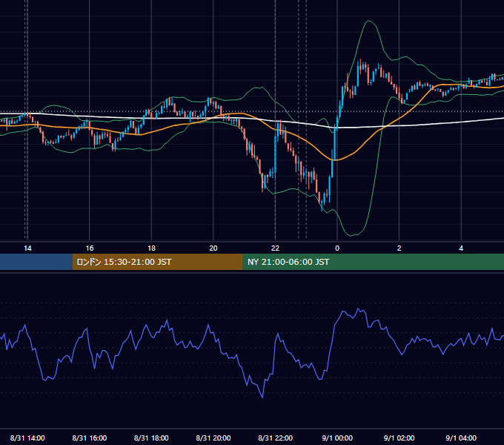
Task: Click the 8/31 20:00 date label
Action: coord(213,438)
